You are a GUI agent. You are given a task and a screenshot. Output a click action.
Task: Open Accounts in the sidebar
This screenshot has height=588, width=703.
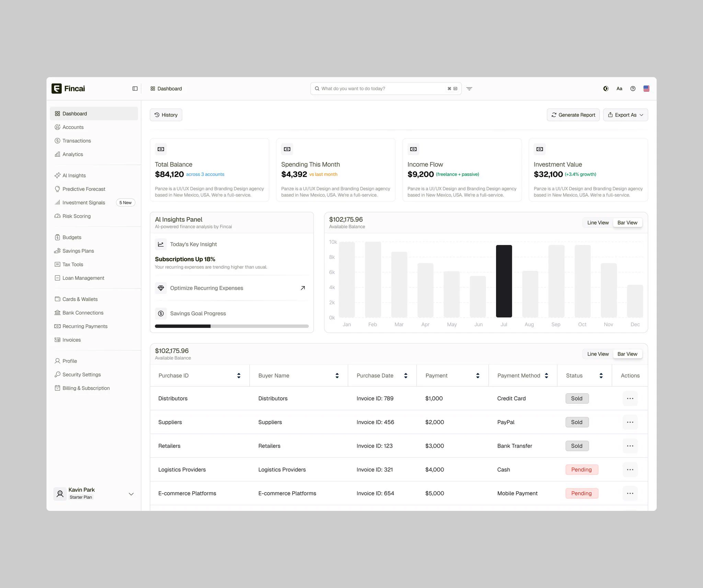[x=94, y=127]
